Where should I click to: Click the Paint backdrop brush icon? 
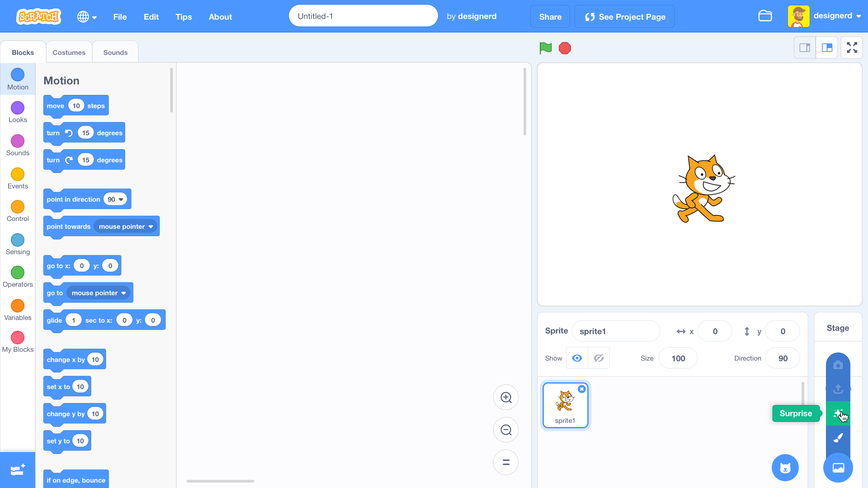(x=838, y=438)
